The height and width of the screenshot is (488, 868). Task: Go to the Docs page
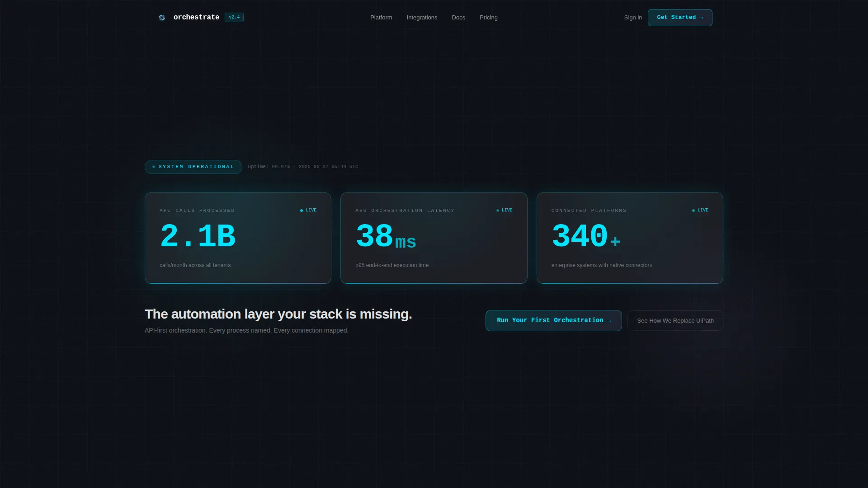[x=458, y=18]
